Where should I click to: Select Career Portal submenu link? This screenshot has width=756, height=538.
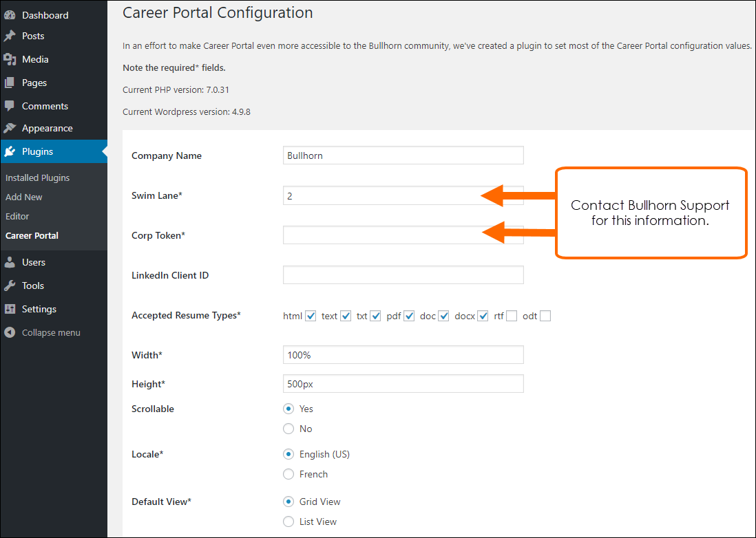click(32, 235)
